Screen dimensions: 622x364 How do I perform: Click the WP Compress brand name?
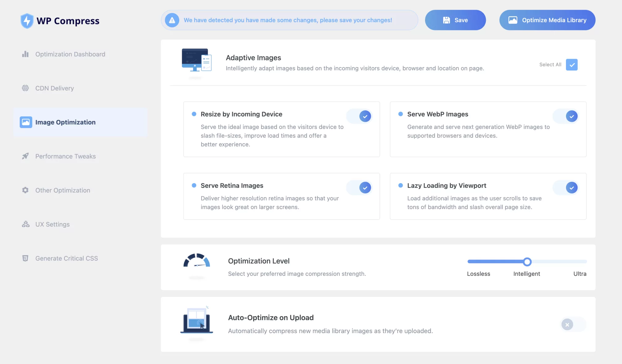click(x=68, y=21)
